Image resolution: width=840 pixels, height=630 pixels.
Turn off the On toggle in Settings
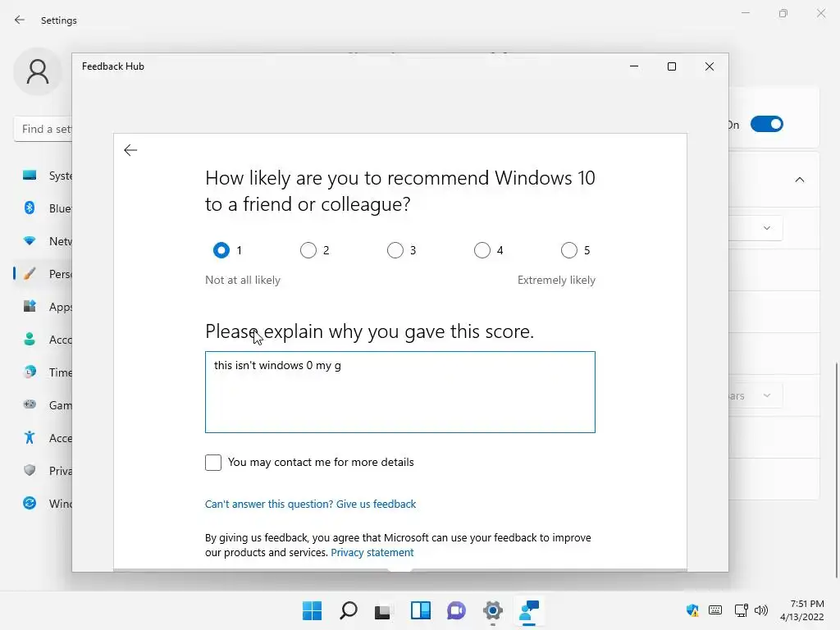pyautogui.click(x=767, y=125)
